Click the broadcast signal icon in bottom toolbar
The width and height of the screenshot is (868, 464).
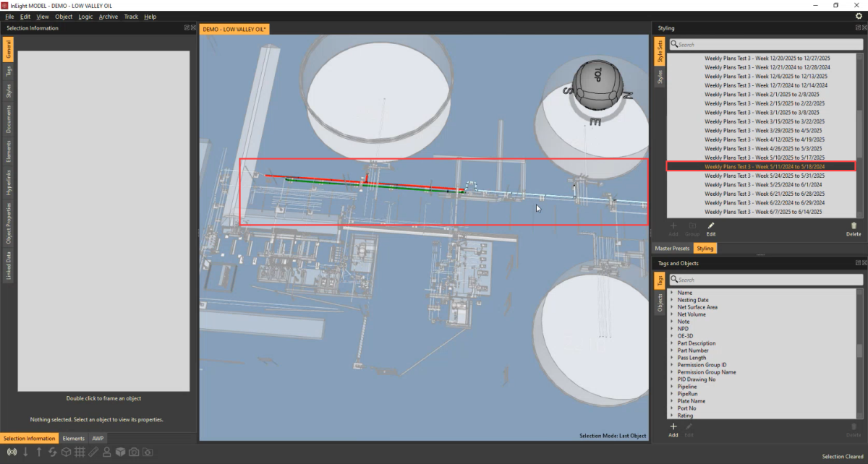pos(12,452)
